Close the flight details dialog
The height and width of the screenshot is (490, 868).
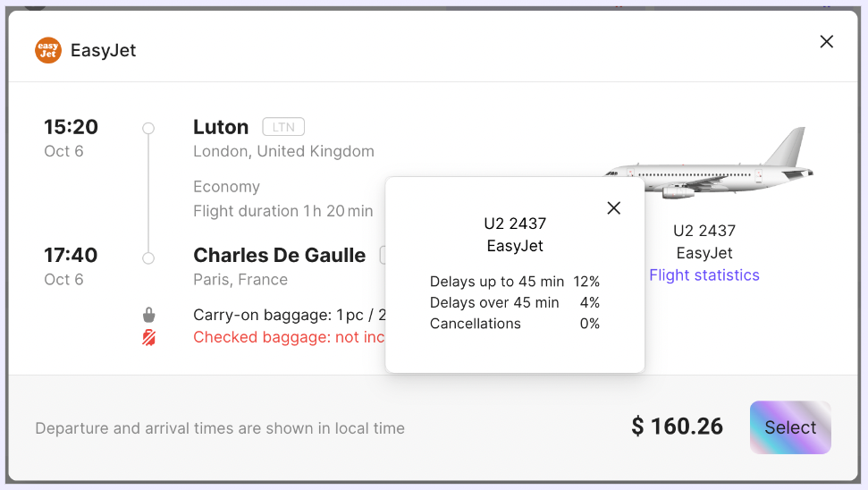point(826,42)
